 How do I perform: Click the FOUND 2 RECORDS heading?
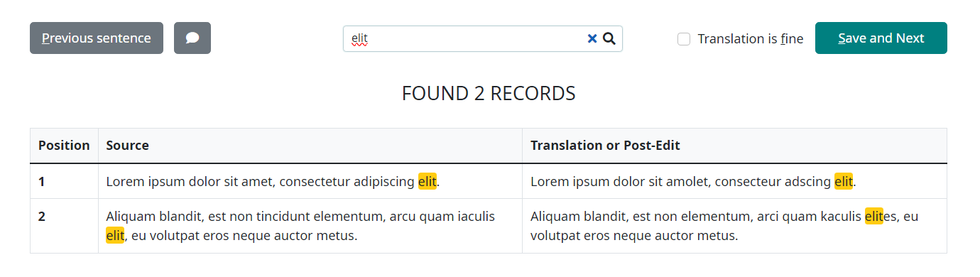489,94
